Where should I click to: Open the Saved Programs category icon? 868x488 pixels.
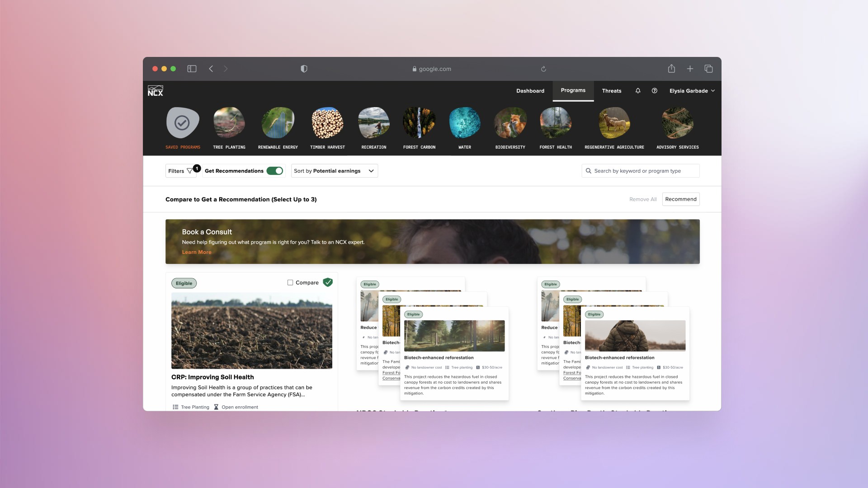click(183, 123)
